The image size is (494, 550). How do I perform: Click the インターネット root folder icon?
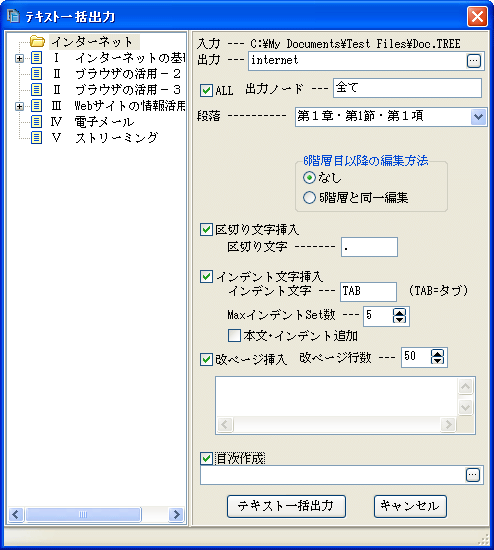coord(37,41)
